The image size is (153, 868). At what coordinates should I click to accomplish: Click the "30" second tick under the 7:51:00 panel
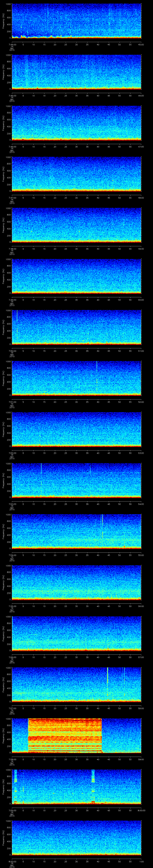(x=76, y=402)
